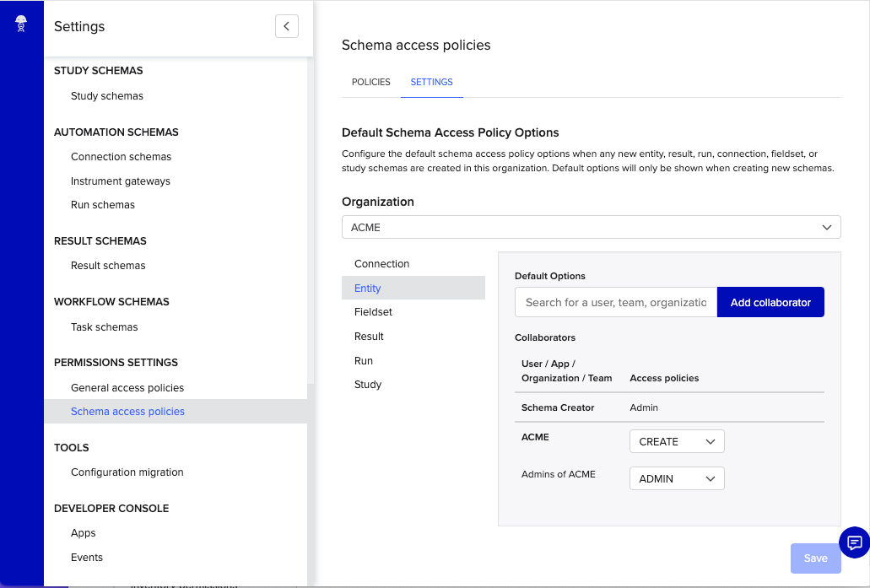The height and width of the screenshot is (588, 870).
Task: Collapse the Settings panel using the chevron button
Action: click(286, 26)
